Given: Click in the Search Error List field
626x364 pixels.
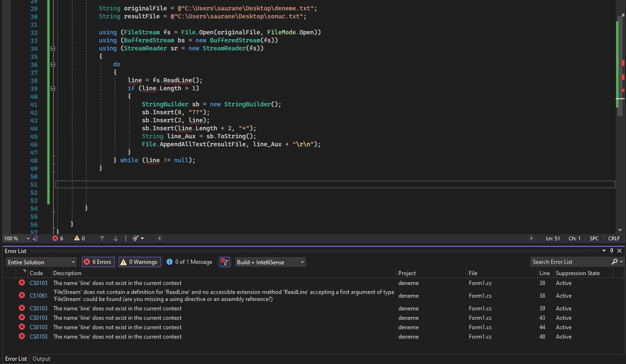Looking at the screenshot, I should pos(570,262).
